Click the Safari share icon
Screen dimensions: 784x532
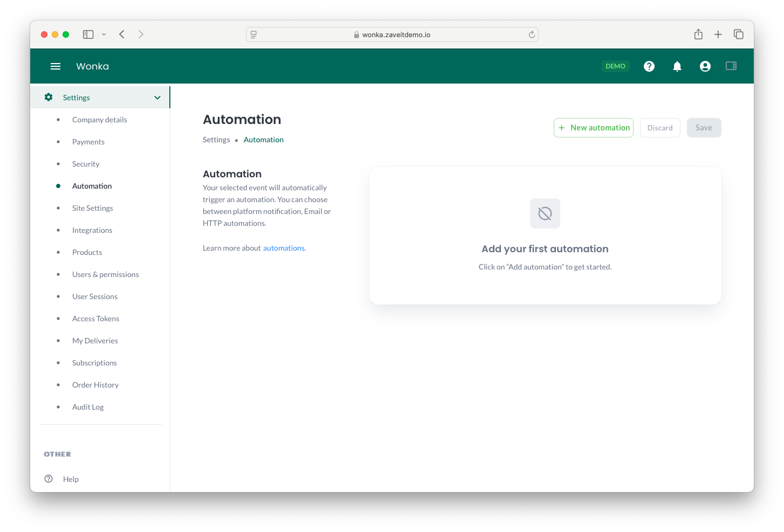pos(698,34)
